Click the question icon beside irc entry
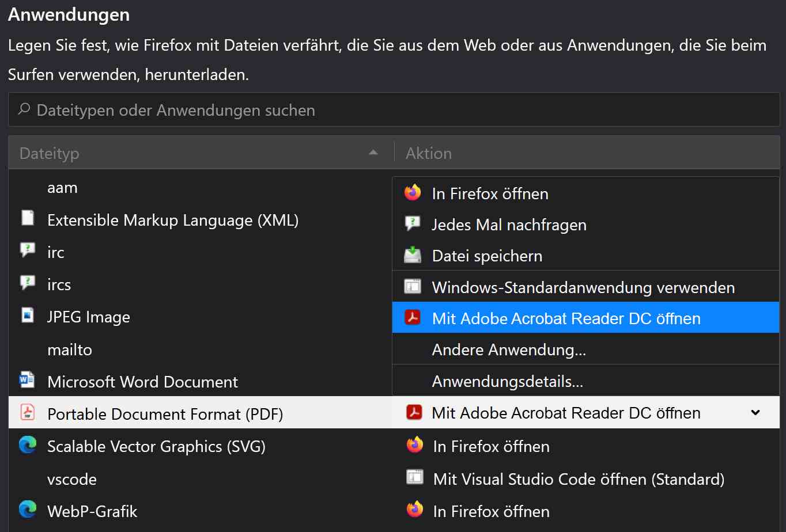 [x=27, y=250]
